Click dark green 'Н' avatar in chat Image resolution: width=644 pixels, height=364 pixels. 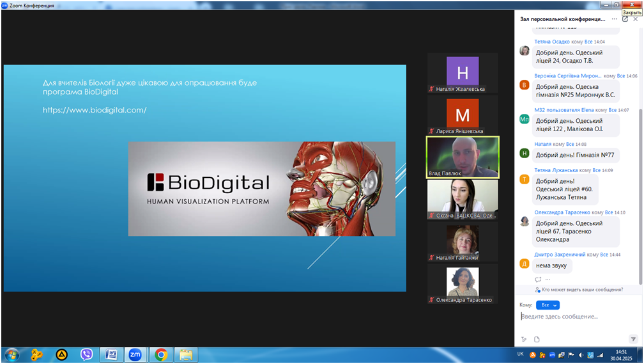click(525, 154)
